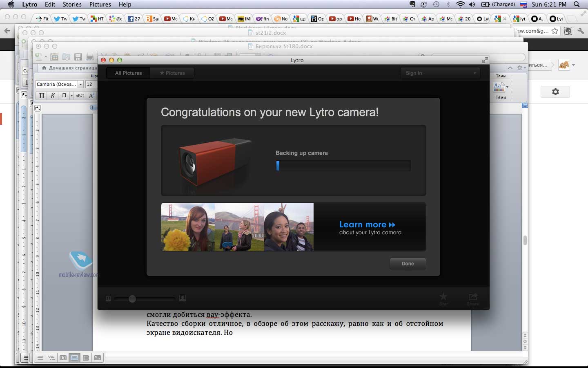
Task: Click the small thumbnail size icon
Action: 108,299
